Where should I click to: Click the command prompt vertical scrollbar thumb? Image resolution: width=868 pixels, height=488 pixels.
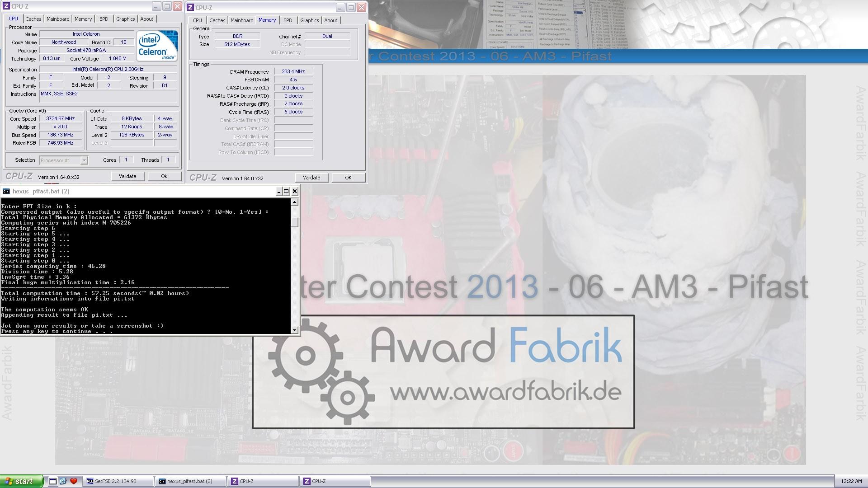(x=295, y=222)
